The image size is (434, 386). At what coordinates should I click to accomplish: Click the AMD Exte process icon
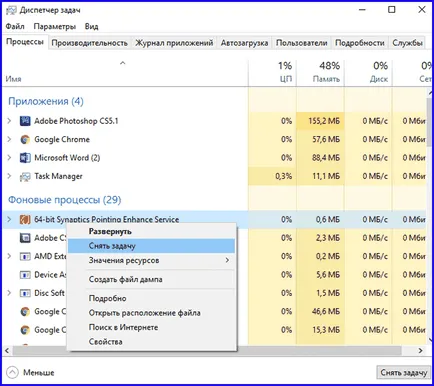(25, 256)
